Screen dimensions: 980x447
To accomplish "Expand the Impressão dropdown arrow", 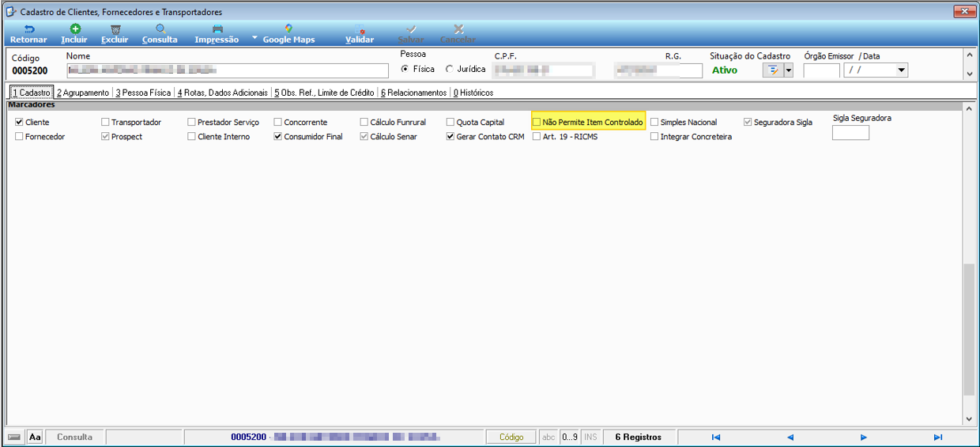I will point(254,38).
